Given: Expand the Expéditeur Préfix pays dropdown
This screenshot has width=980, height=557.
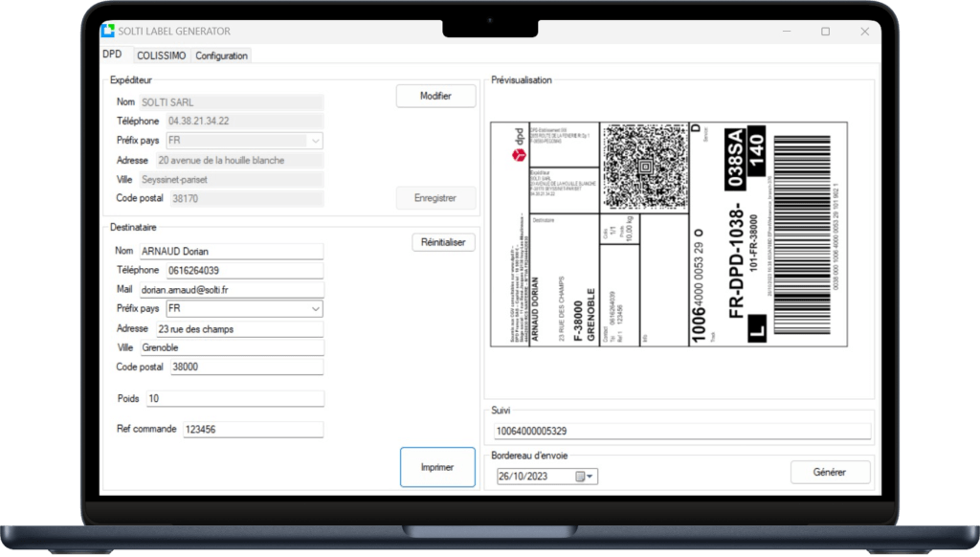Looking at the screenshot, I should pyautogui.click(x=315, y=141).
